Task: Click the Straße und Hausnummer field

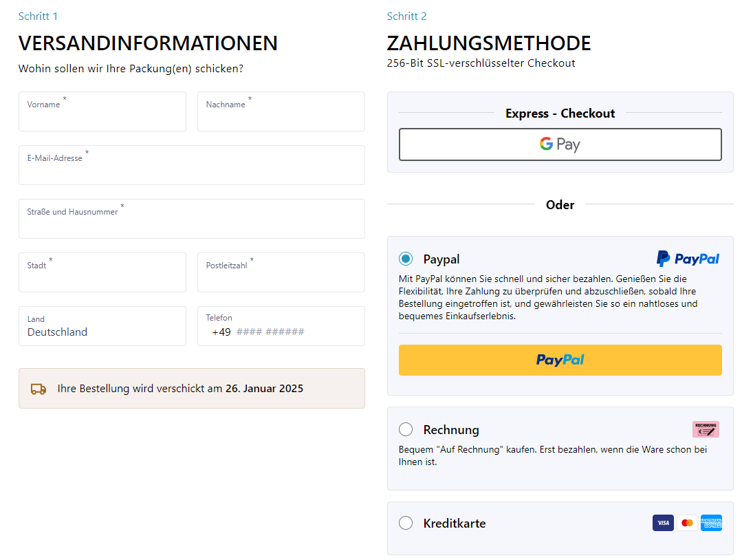Action: [x=192, y=219]
